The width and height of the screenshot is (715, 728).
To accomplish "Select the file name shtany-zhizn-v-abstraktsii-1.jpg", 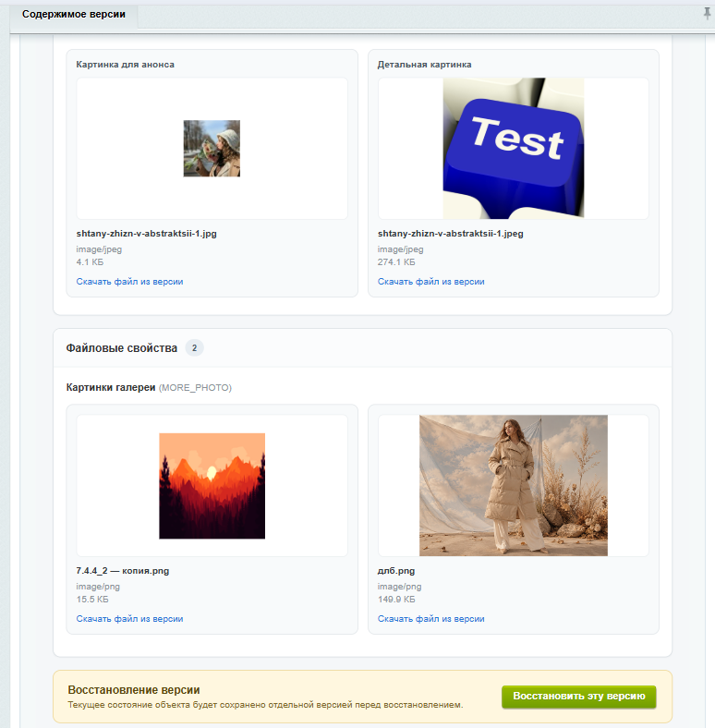I will click(146, 234).
